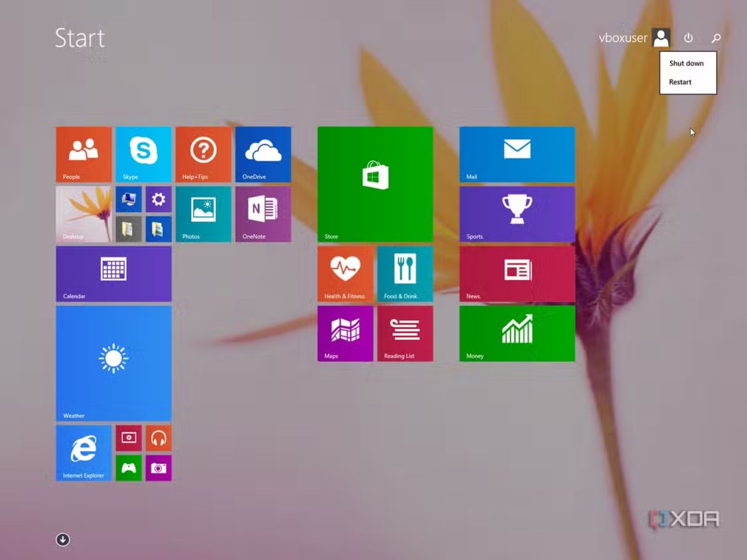Viewport: 747px width, 560px height.
Task: Open the OneNote tile
Action: tap(263, 214)
